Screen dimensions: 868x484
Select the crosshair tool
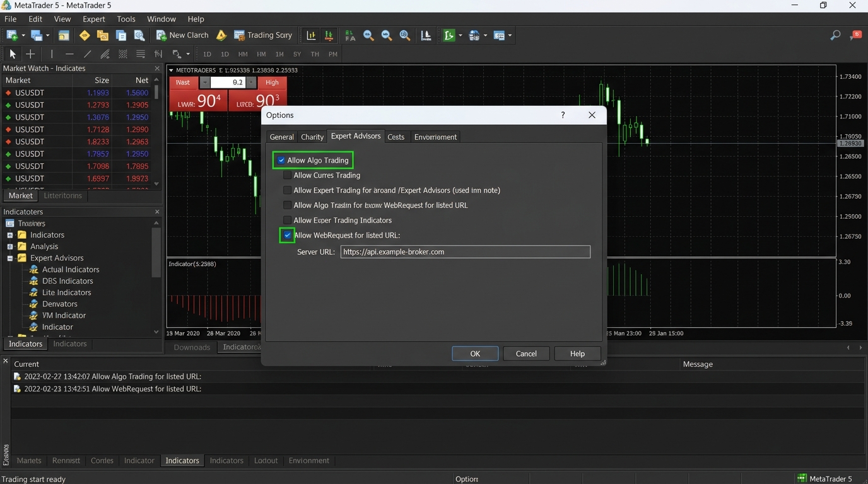30,54
